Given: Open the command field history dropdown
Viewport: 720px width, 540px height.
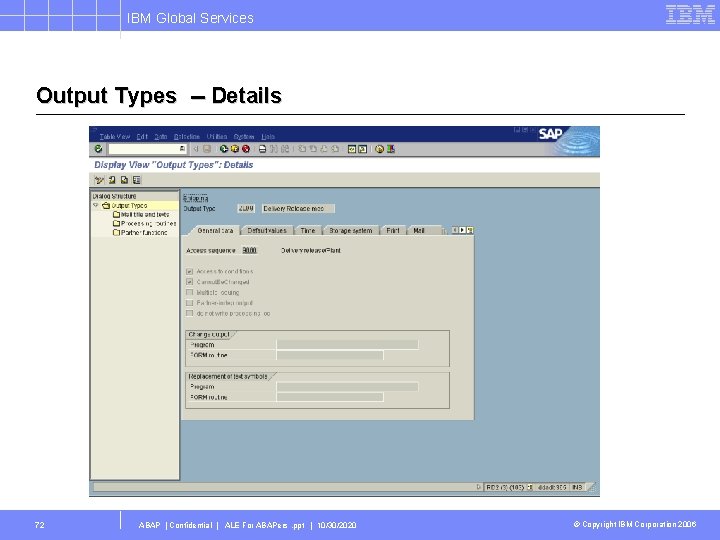Looking at the screenshot, I should 182,149.
